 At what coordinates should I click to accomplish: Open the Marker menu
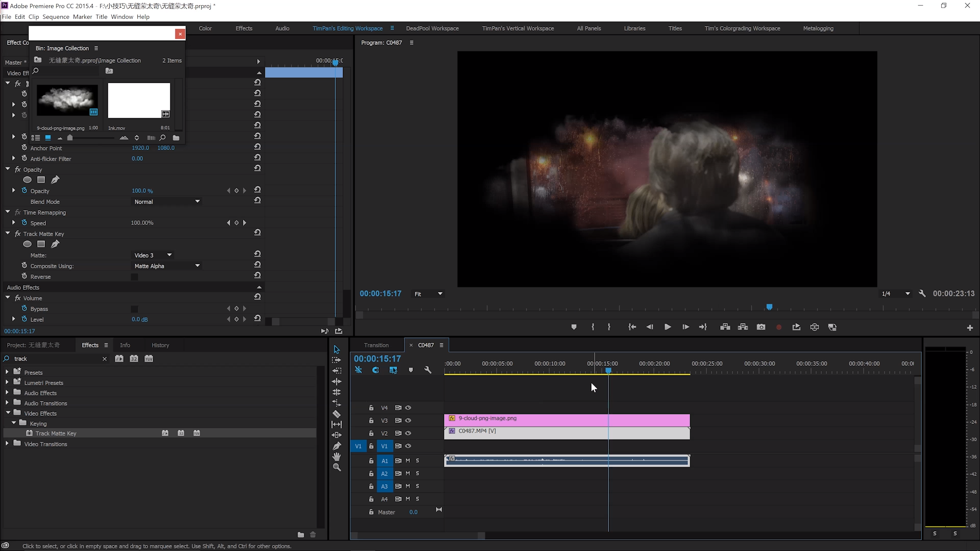coord(82,17)
